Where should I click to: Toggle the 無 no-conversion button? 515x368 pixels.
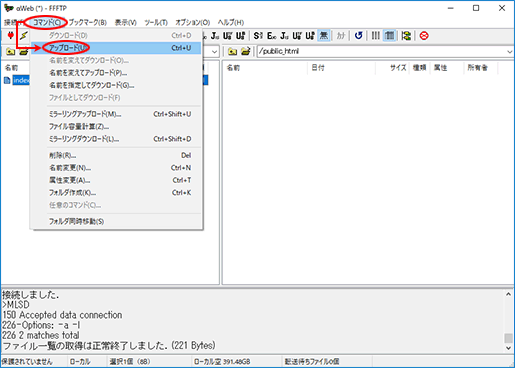pos(323,35)
